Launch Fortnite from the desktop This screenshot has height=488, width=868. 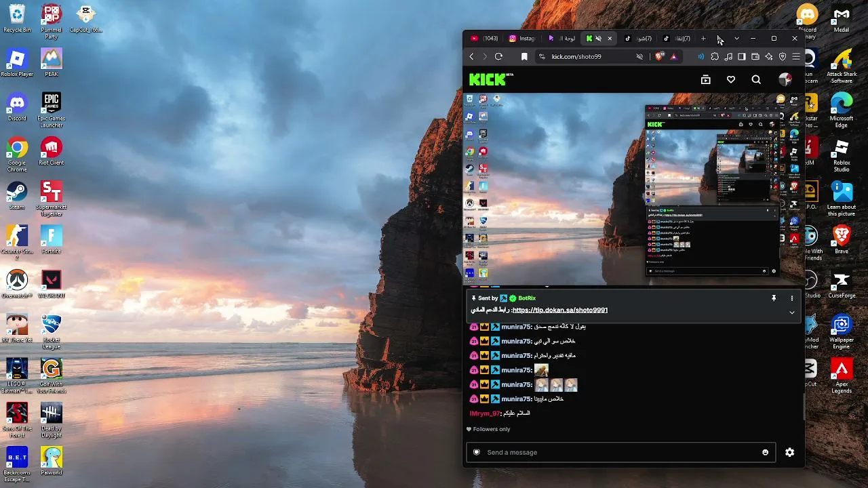point(52,239)
